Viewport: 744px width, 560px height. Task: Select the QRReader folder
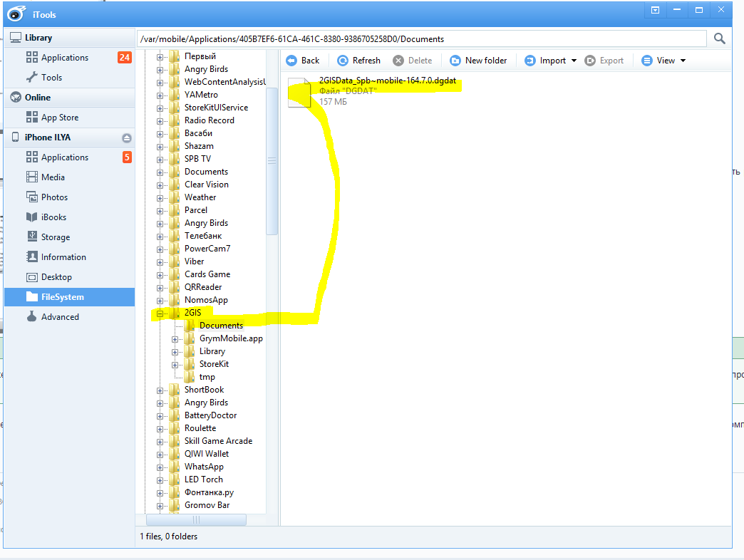tap(203, 286)
